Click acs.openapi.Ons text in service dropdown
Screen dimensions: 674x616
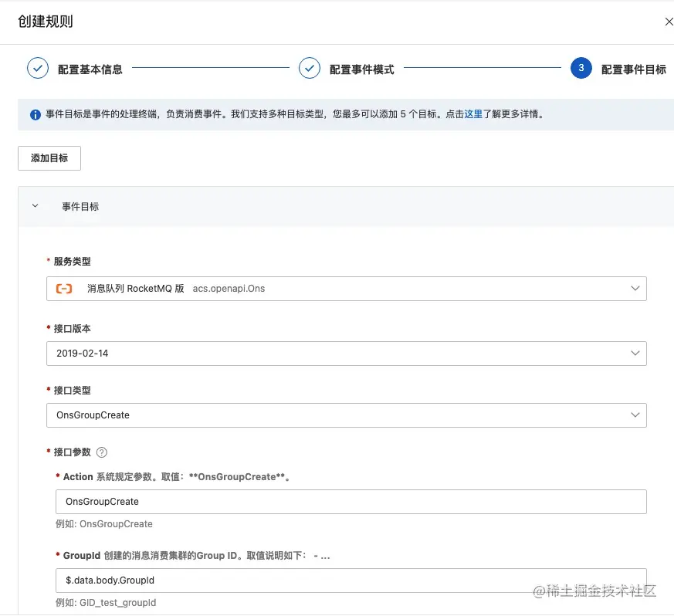(229, 289)
